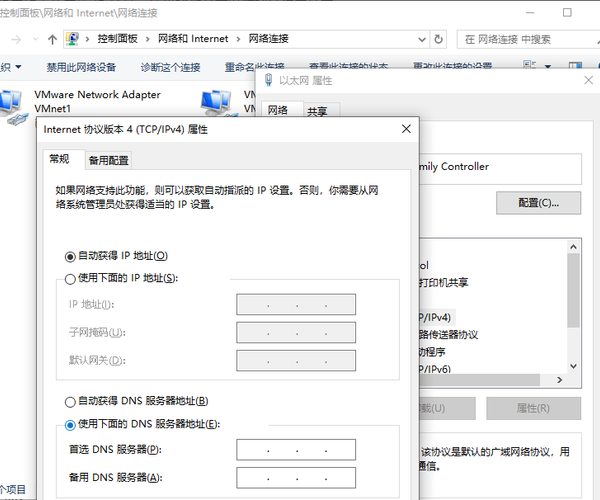The image size is (600, 500).
Task: Select 使用下面的 IP 地址 radio button
Action: click(70, 279)
